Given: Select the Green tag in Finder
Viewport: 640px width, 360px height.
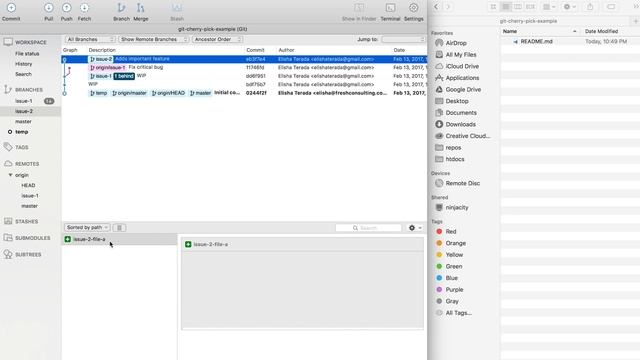Looking at the screenshot, I should point(453,267).
